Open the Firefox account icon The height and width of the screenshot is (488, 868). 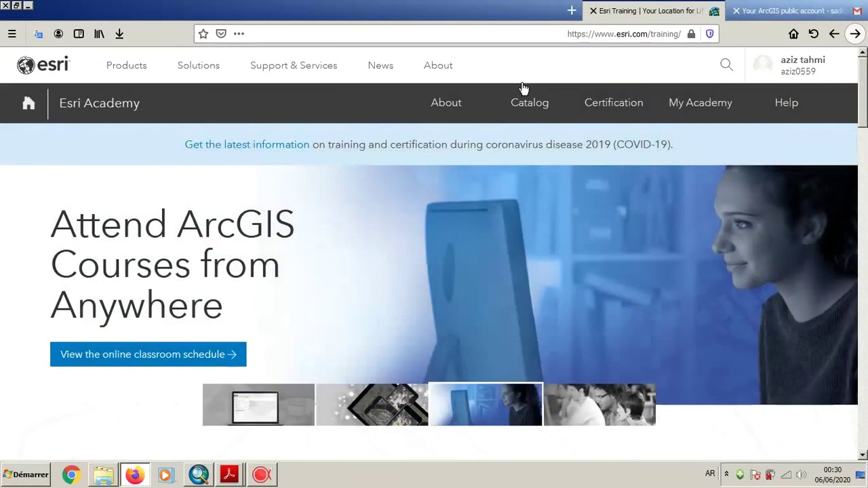(x=58, y=34)
